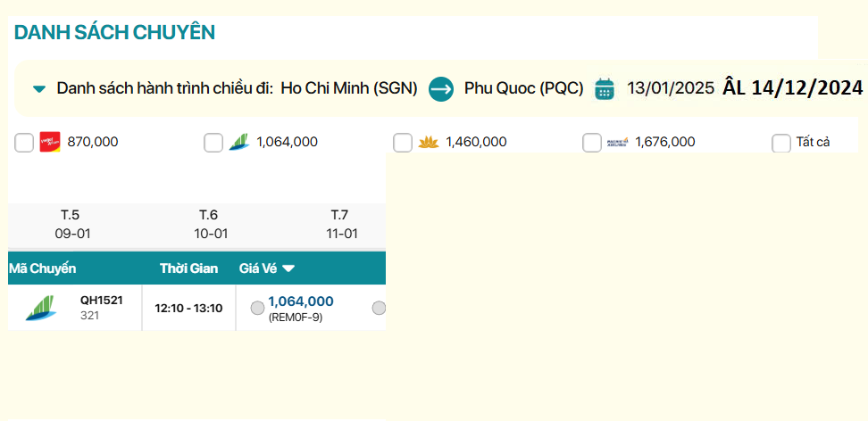Check the 'Tất cả' all airlines checkbox
Viewport: 868px width, 421px height.
pos(781,143)
